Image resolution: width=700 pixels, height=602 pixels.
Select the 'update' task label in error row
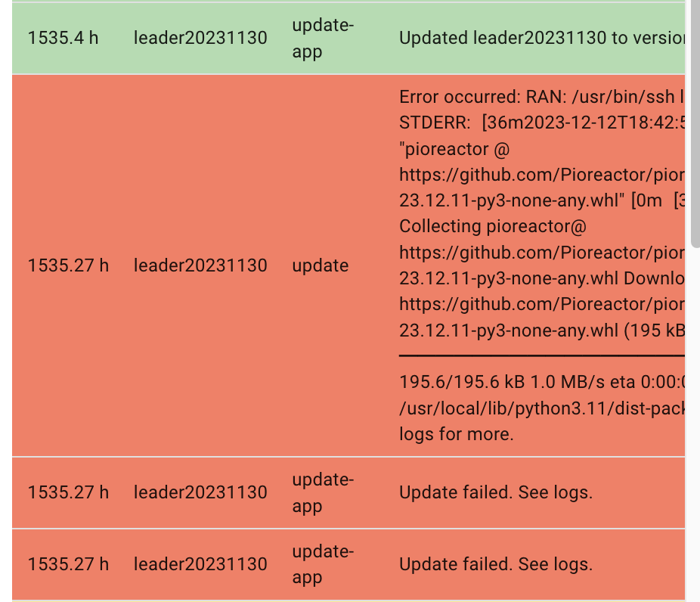pyautogui.click(x=320, y=265)
